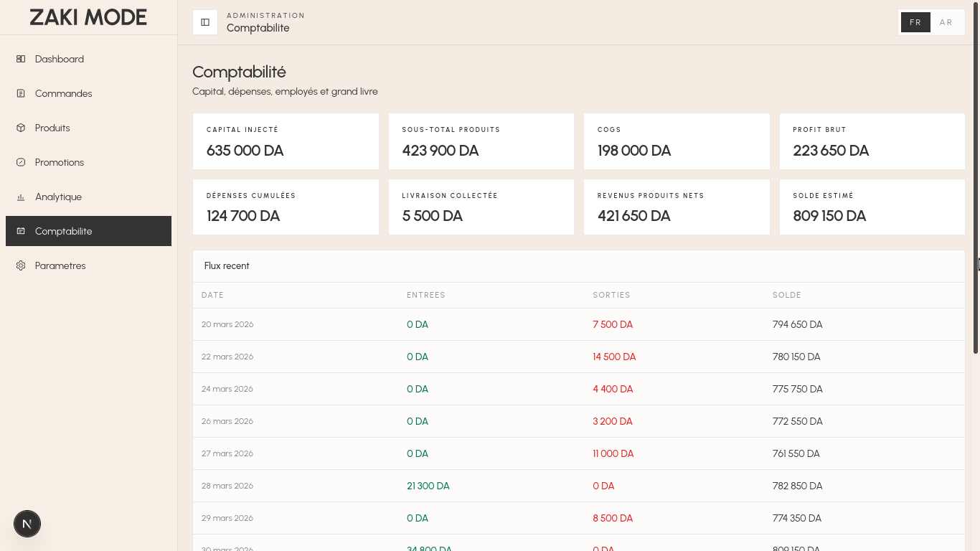Sort the table by the DATE column

tap(211, 295)
